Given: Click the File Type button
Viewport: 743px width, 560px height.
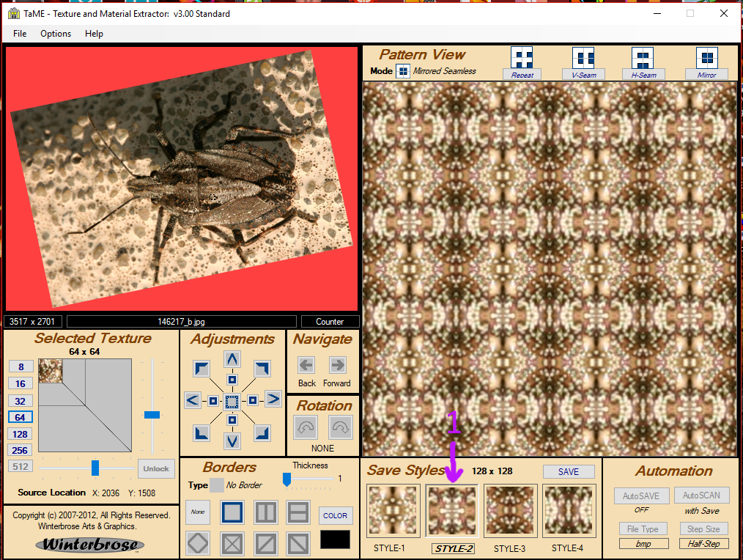Looking at the screenshot, I should pos(643,528).
